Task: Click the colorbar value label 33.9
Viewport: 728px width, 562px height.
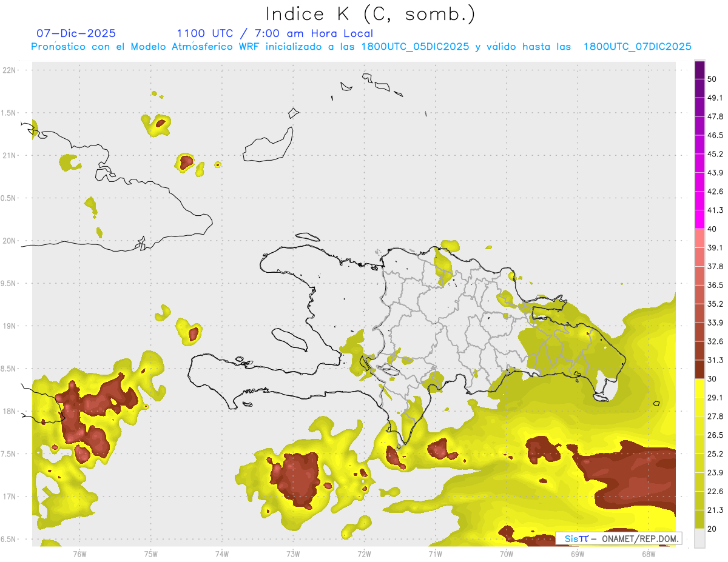Action: pyautogui.click(x=715, y=323)
